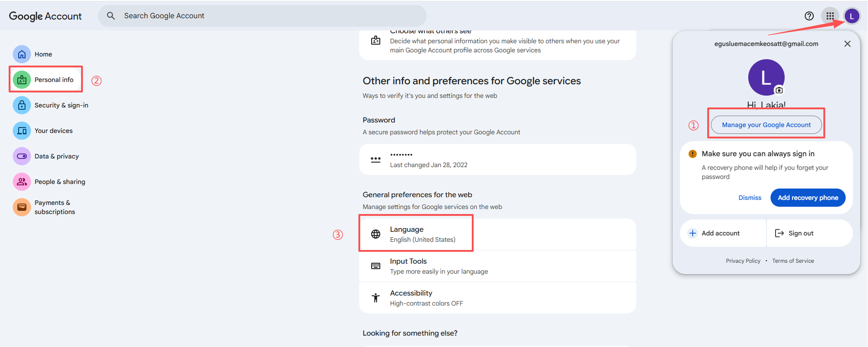Open the Google apps grid
Screen dimensions: 868x347
point(830,16)
